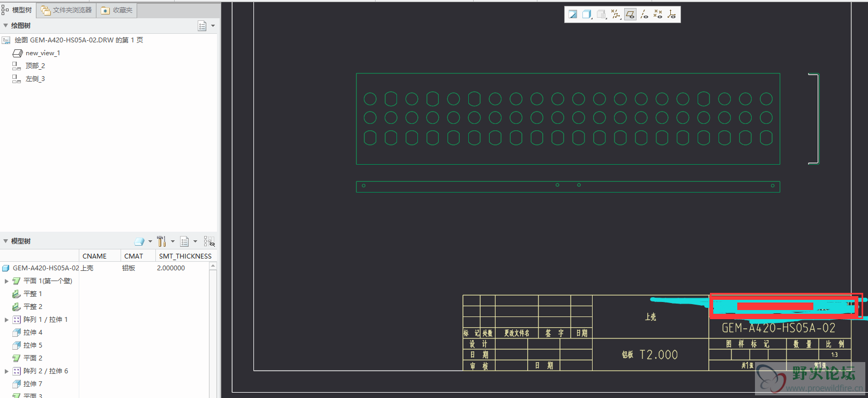Select the 拉伸 4 extrude feature

[x=27, y=333]
